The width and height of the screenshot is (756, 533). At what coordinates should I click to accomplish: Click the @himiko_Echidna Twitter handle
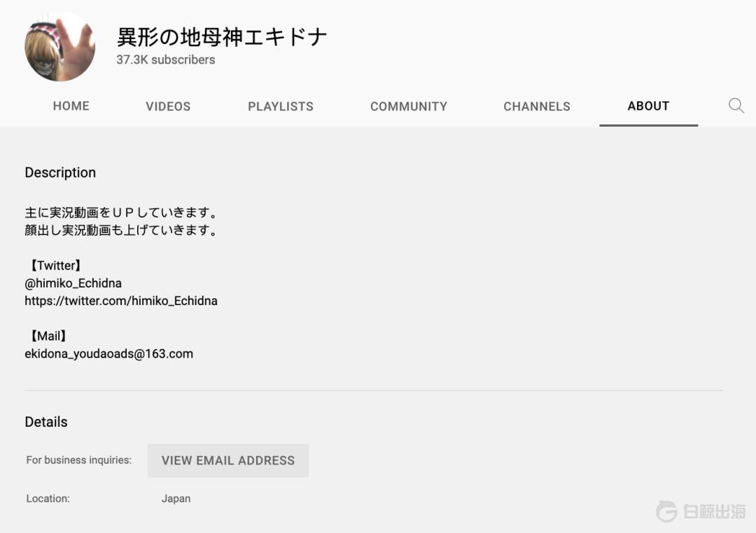tap(73, 283)
